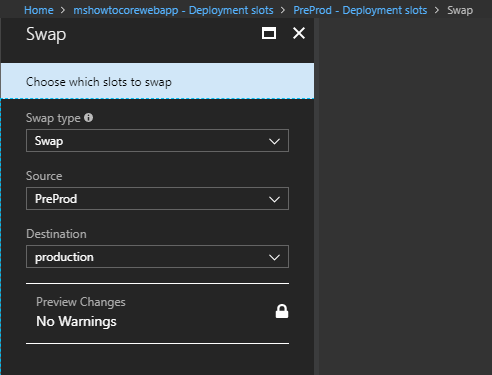Click the Swap blade title
This screenshot has height=375, width=492.
[x=46, y=34]
